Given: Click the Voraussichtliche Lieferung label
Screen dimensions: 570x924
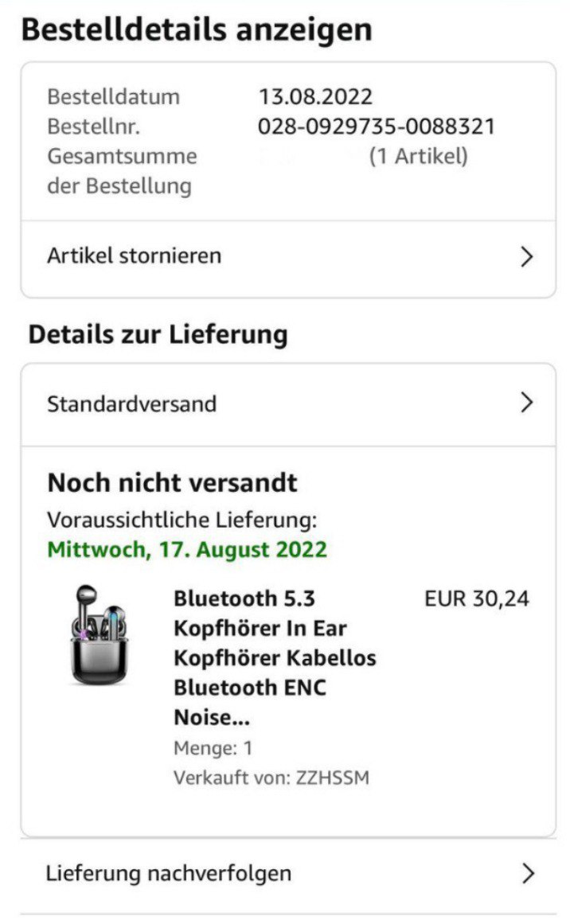Looking at the screenshot, I should (x=182, y=520).
